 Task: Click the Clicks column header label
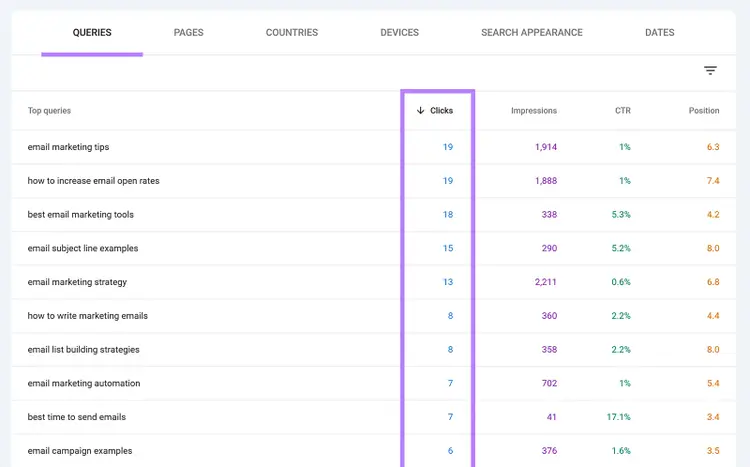pos(441,111)
